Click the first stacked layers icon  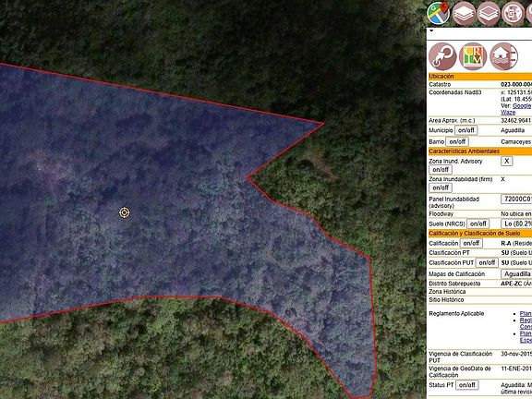point(464,13)
